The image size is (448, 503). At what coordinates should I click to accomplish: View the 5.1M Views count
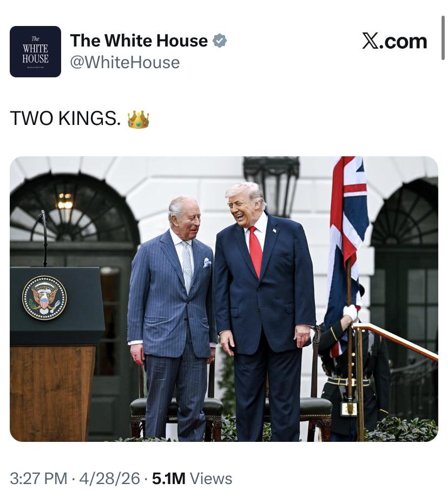[192, 479]
